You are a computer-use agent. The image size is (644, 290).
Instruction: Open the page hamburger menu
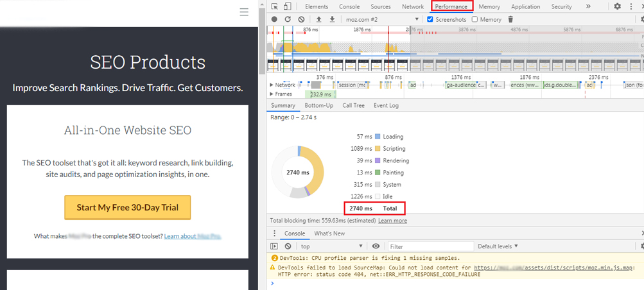(244, 12)
